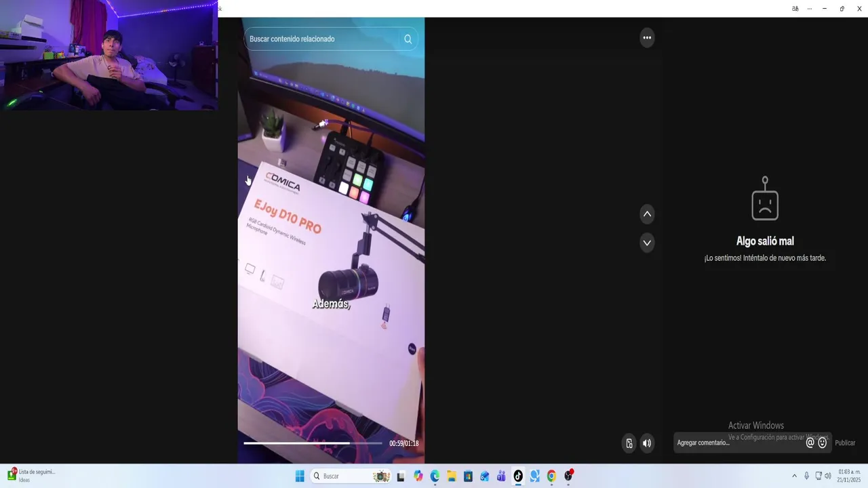Click the search magnifier in related content bar
The image size is (868, 488).
coord(408,39)
